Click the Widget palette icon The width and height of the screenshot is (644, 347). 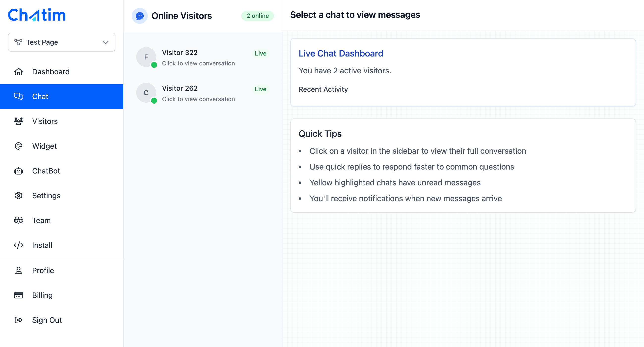19,146
